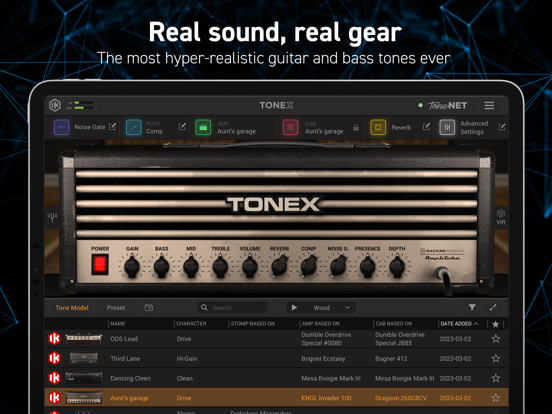Open the hamburger menu

[x=489, y=105]
